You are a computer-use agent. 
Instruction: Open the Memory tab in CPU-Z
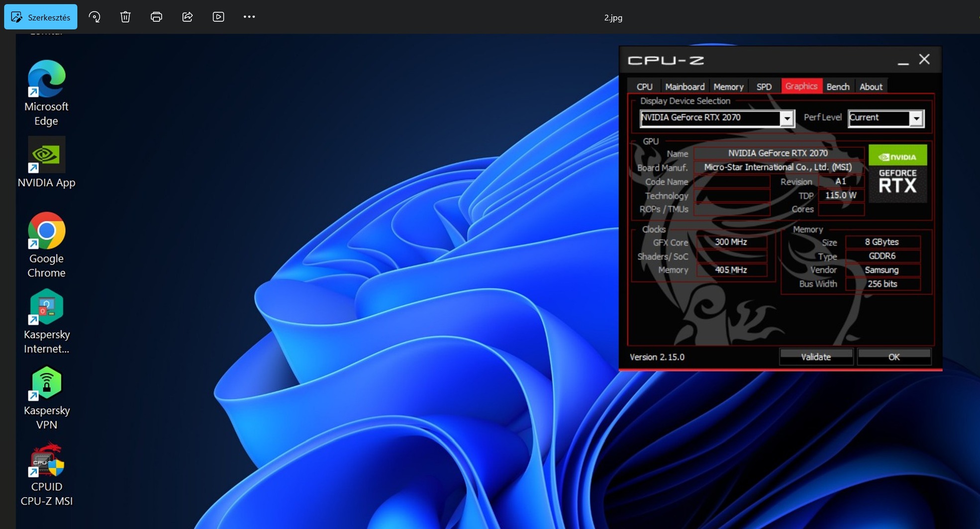click(728, 87)
